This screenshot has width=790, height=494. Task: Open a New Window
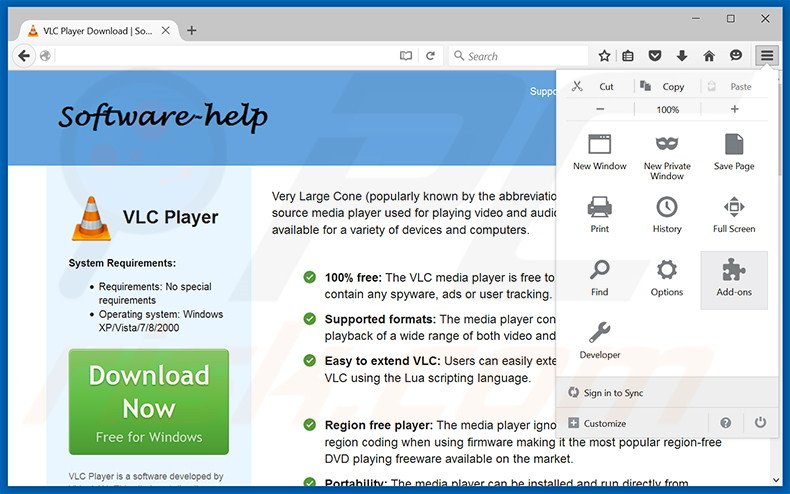600,152
